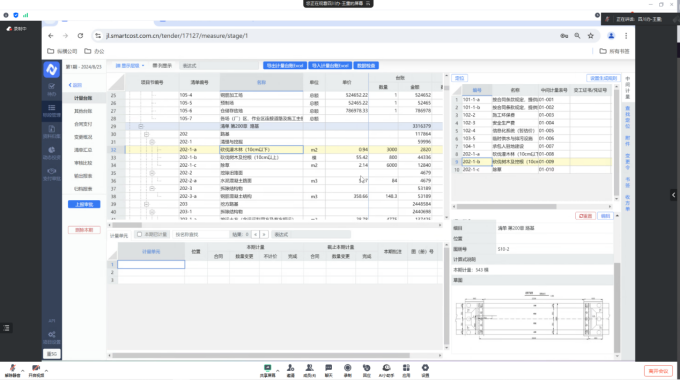Click the floating list icon on dark left edge
Screen dimensions: 680x380
(6, 328)
